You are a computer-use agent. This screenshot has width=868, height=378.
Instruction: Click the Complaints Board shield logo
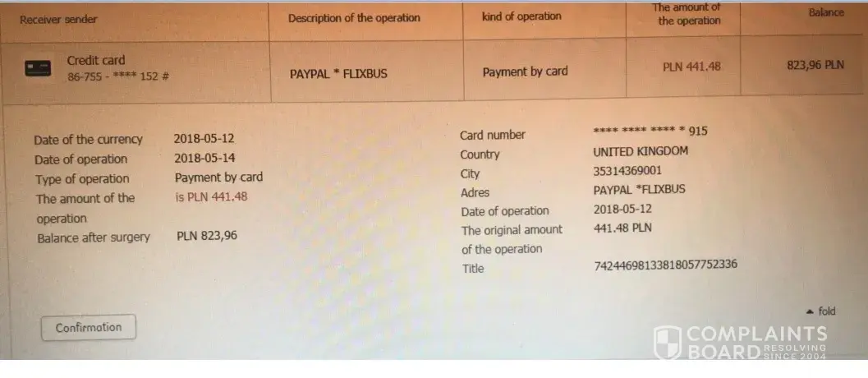[667, 342]
